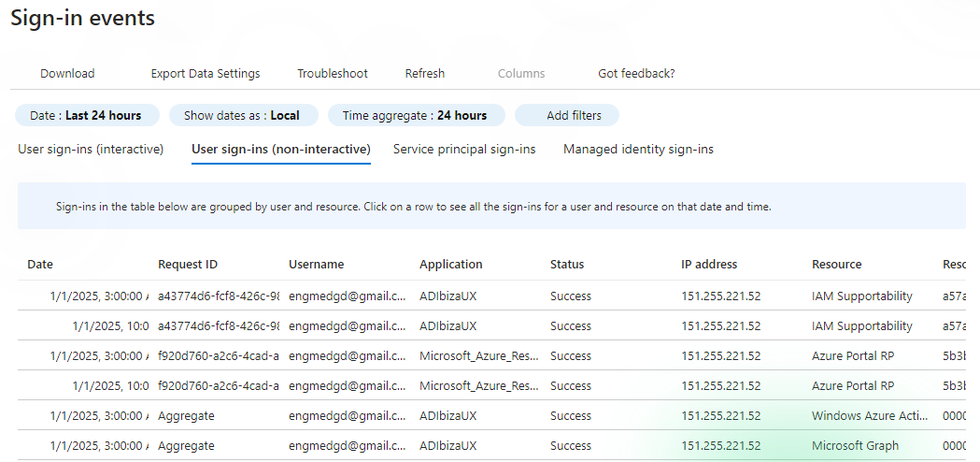Click the Add filters button
The height and width of the screenshot is (462, 980).
567,115
